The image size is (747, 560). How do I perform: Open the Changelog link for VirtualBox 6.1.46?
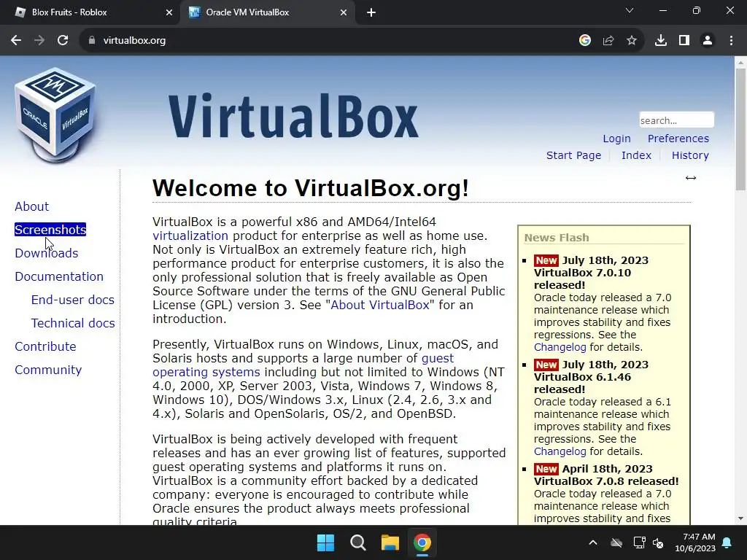[560, 451]
